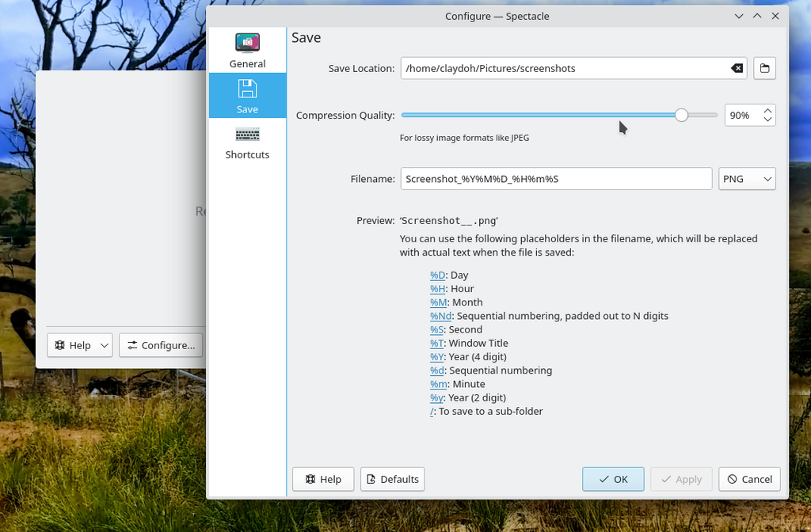Screen dimensions: 811x532
Task: Browse for a save folder
Action: coord(764,69)
